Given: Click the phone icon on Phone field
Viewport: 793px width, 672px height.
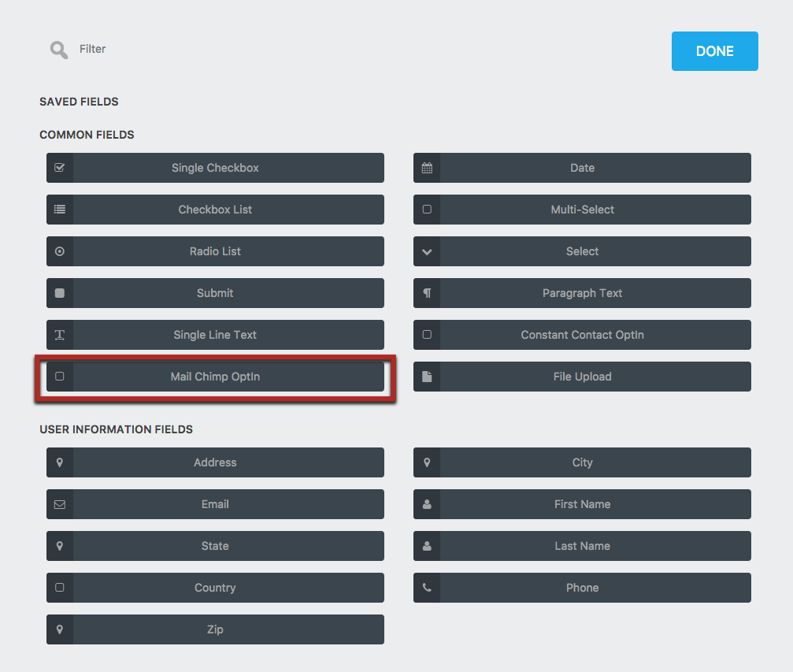Looking at the screenshot, I should [x=427, y=588].
